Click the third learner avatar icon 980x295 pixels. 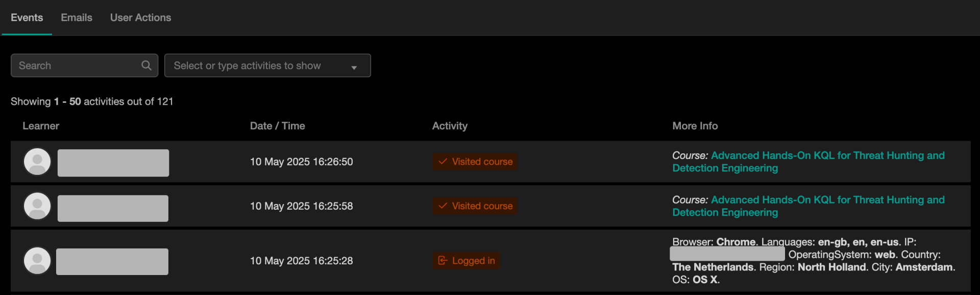coord(37,261)
